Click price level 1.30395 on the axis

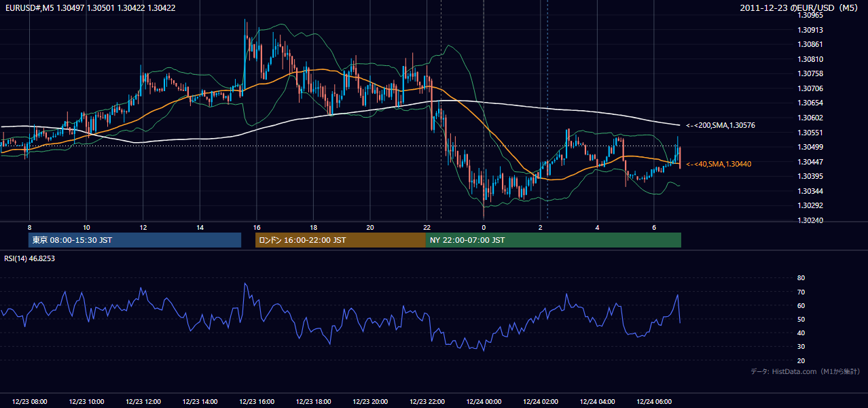tap(812, 176)
